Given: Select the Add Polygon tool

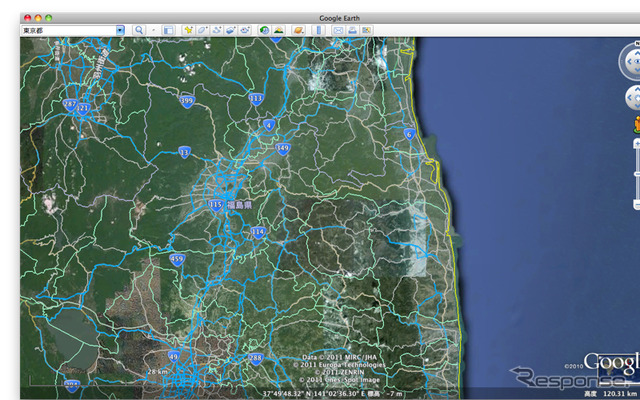Looking at the screenshot, I should [202, 30].
